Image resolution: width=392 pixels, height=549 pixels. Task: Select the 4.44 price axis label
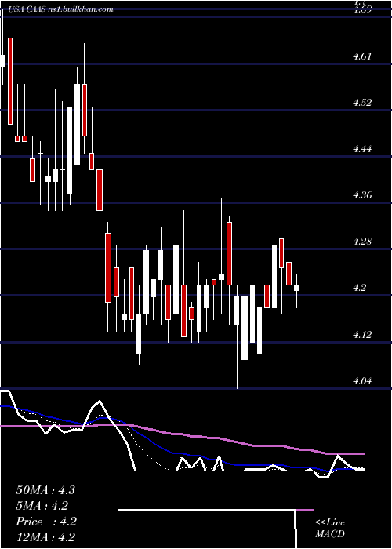362,149
